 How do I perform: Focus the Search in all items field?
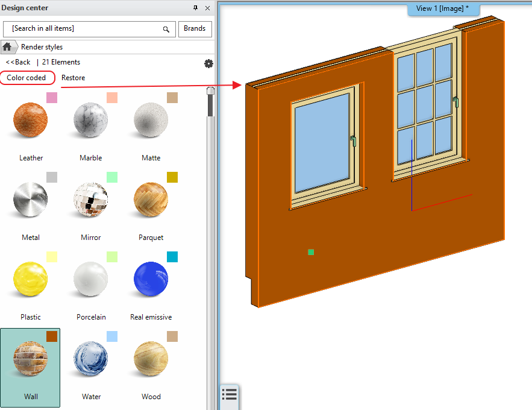(x=89, y=29)
